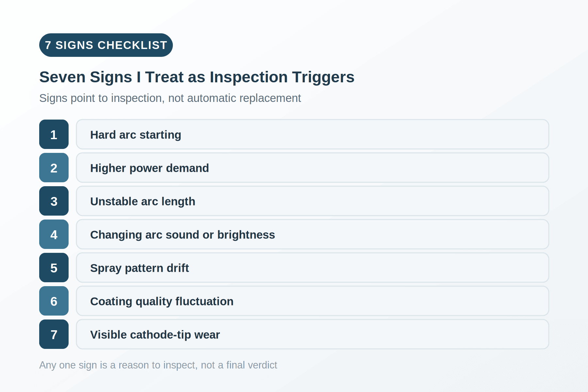Click the number 1 badge
This screenshot has width=588, height=392.
click(54, 134)
